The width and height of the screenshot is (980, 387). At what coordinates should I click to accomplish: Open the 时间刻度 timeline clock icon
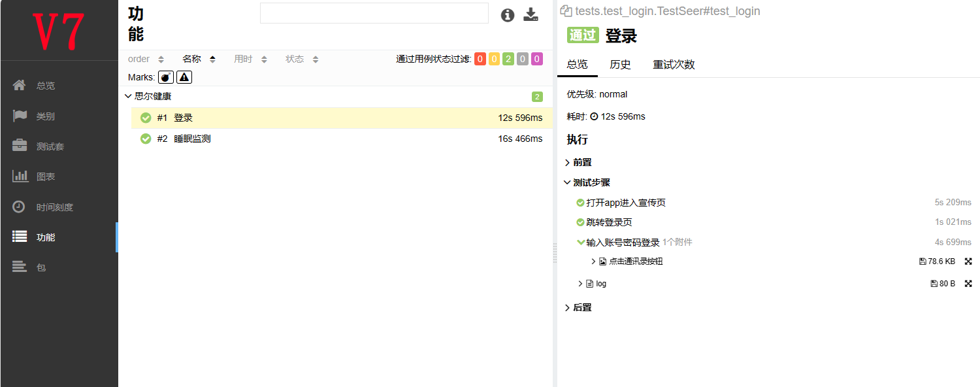[20, 207]
